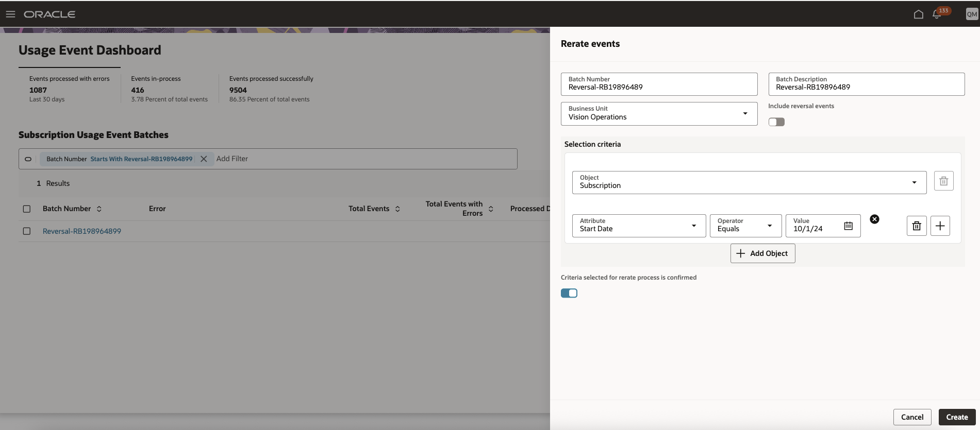The image size is (980, 430).
Task: Click the Batch Number input field
Action: [x=659, y=84]
